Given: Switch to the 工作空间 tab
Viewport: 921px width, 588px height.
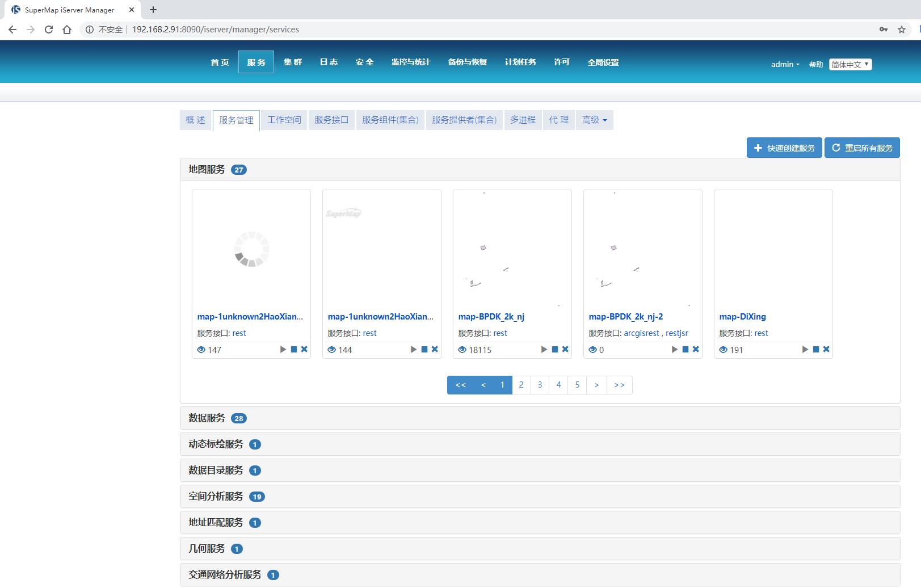Looking at the screenshot, I should point(284,120).
